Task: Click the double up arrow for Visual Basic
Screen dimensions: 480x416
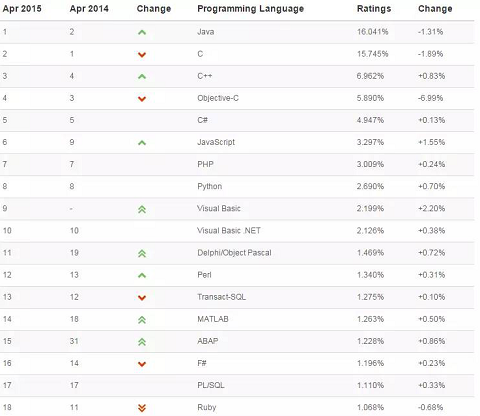Action: tap(142, 209)
